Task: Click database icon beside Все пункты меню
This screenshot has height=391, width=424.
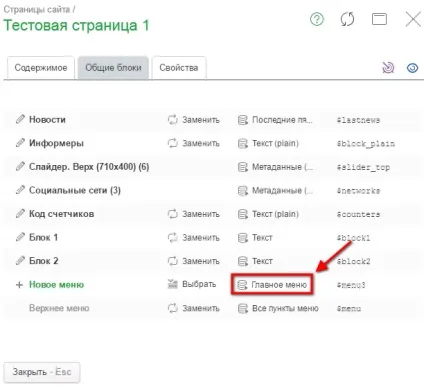Action: click(x=243, y=309)
